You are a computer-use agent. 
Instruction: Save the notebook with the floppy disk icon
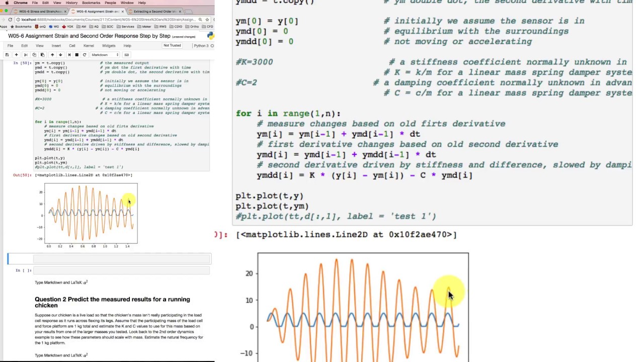7,55
